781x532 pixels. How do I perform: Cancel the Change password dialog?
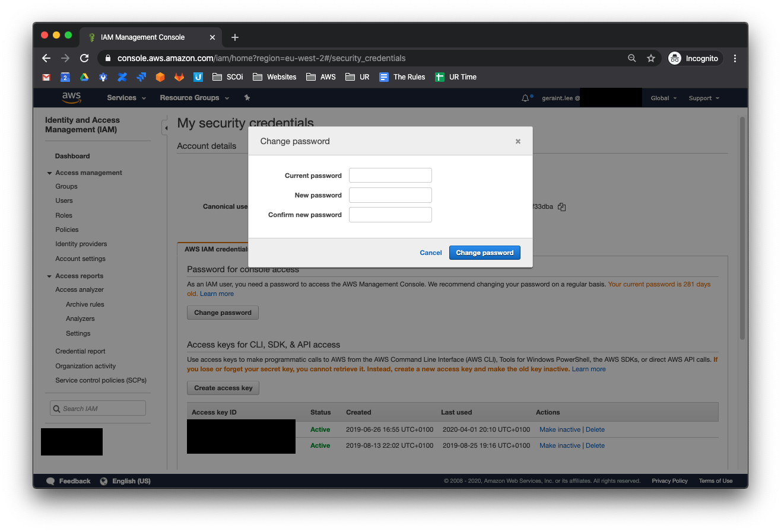(430, 253)
